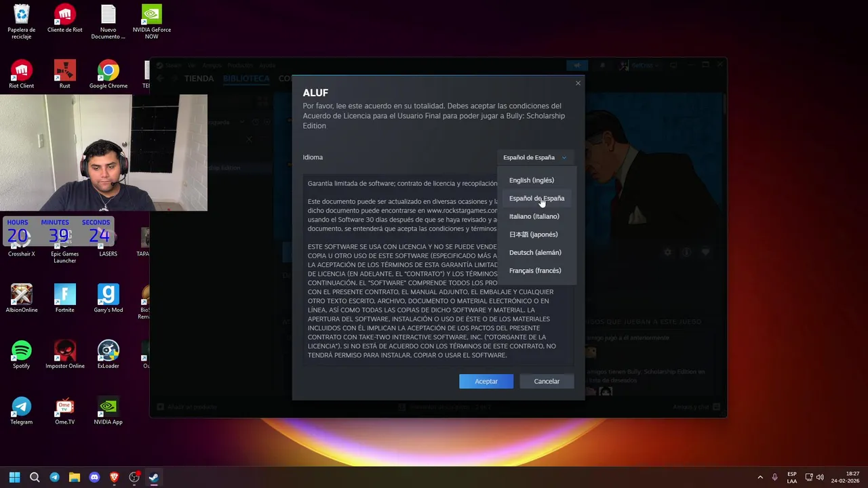The height and width of the screenshot is (488, 868).
Task: Close the ALUF dialog with the X
Action: (578, 83)
